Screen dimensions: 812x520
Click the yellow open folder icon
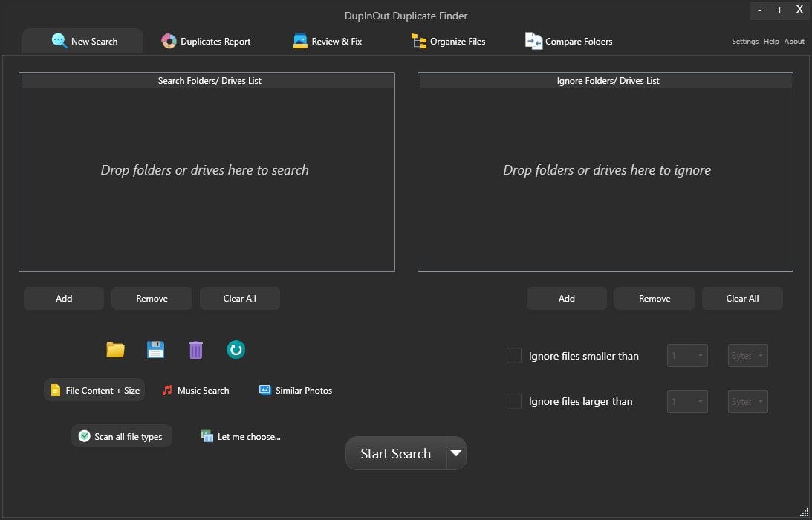pos(115,350)
